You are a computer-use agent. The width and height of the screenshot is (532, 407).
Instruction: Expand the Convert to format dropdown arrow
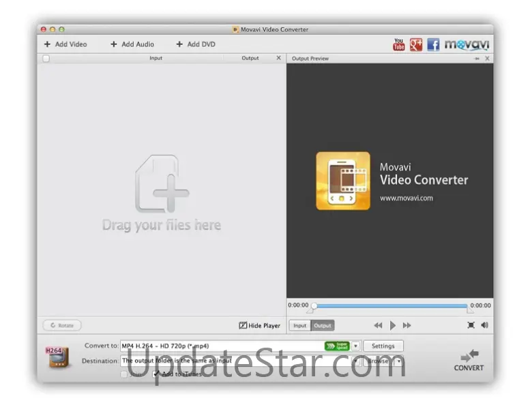click(355, 346)
